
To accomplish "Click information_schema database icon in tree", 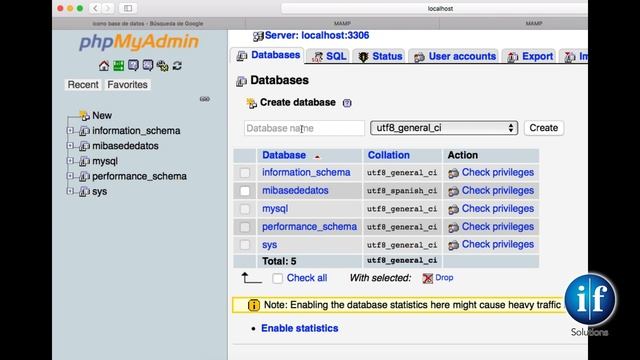I will point(84,131).
